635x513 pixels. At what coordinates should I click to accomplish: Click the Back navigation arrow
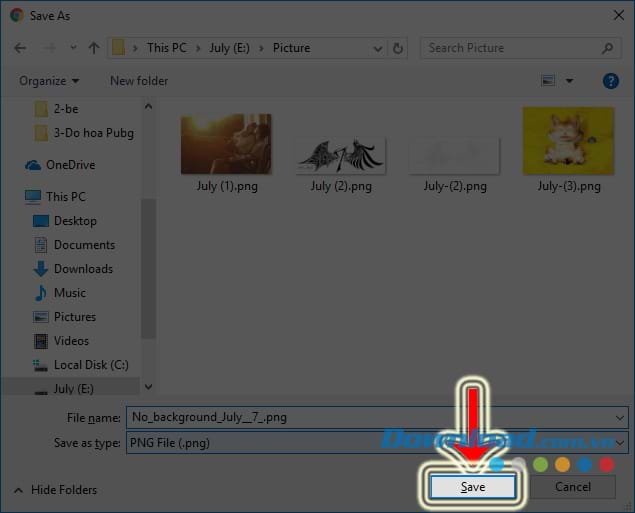coord(20,48)
